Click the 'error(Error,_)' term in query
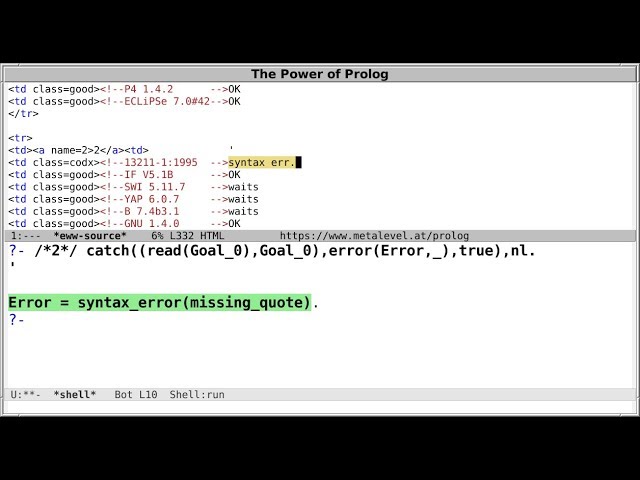The height and width of the screenshot is (480, 640). [389, 251]
